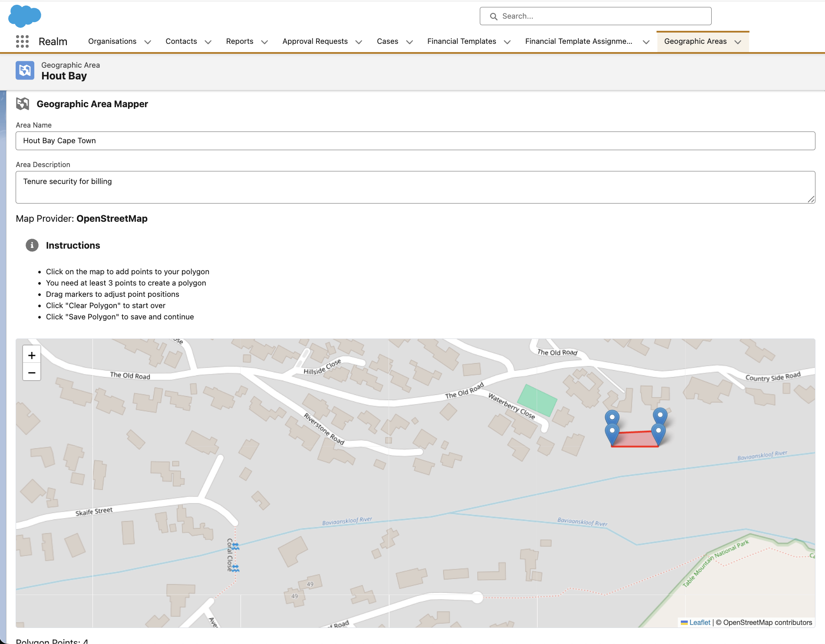Image resolution: width=825 pixels, height=644 pixels.
Task: Expand the Reports tab chevron menu
Action: (264, 42)
